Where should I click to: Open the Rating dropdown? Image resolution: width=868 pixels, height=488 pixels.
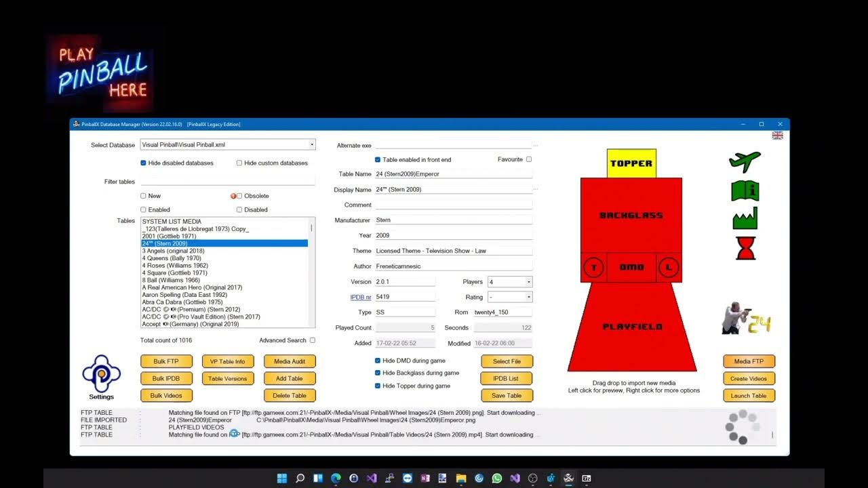[528, 297]
